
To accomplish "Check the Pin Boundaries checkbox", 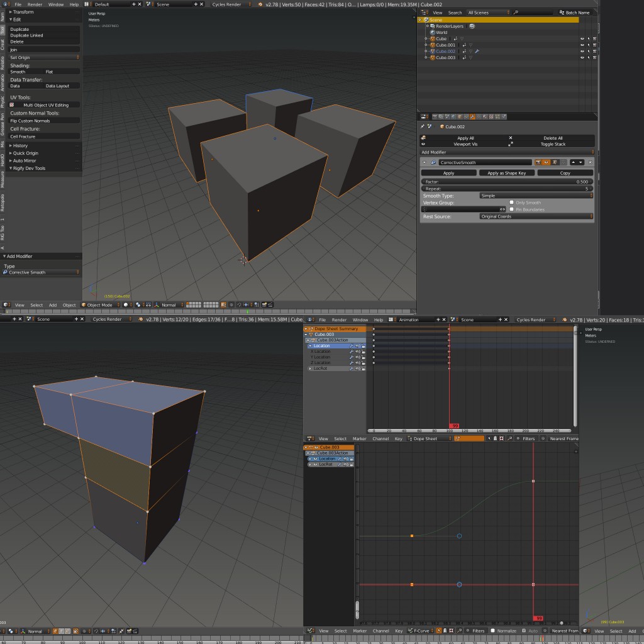I will click(x=511, y=208).
